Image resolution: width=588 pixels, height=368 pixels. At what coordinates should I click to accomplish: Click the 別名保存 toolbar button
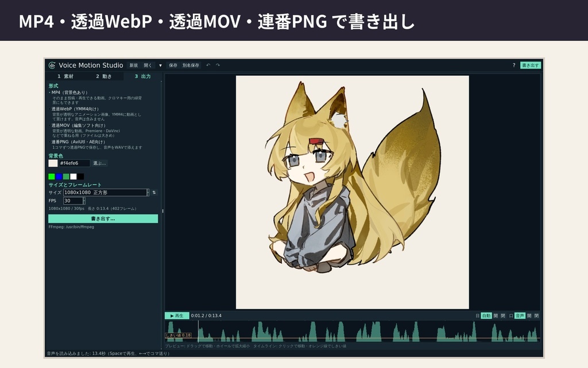click(191, 66)
